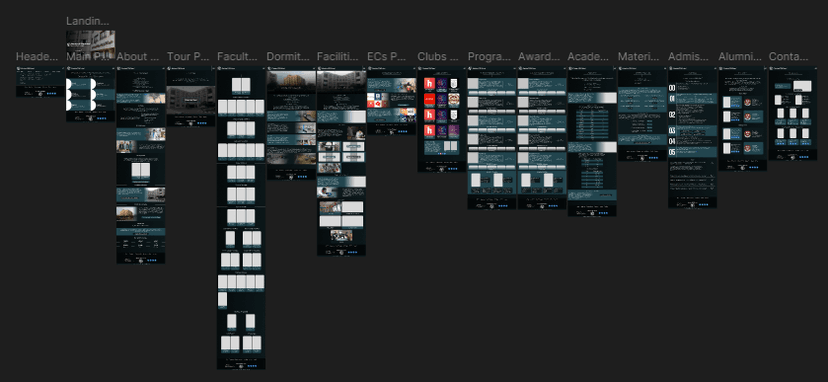Select the "About ..." frame label

(x=138, y=57)
